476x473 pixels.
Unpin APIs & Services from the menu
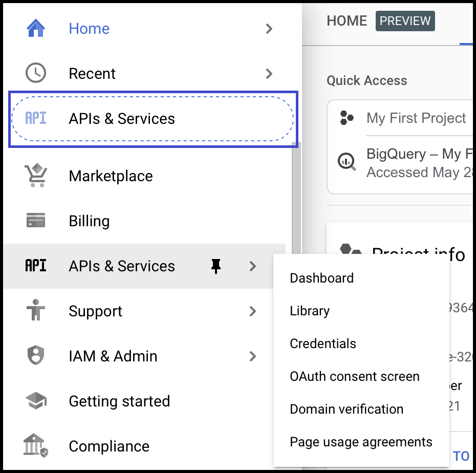coord(217,266)
